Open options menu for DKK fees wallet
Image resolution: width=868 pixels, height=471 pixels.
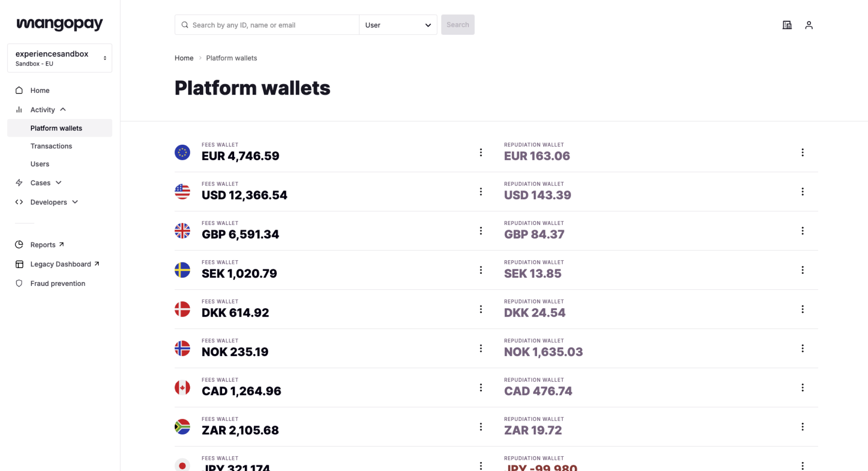tap(481, 309)
